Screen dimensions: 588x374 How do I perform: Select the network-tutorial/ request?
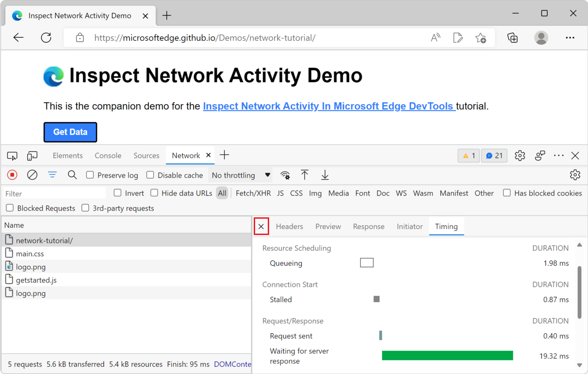point(126,240)
